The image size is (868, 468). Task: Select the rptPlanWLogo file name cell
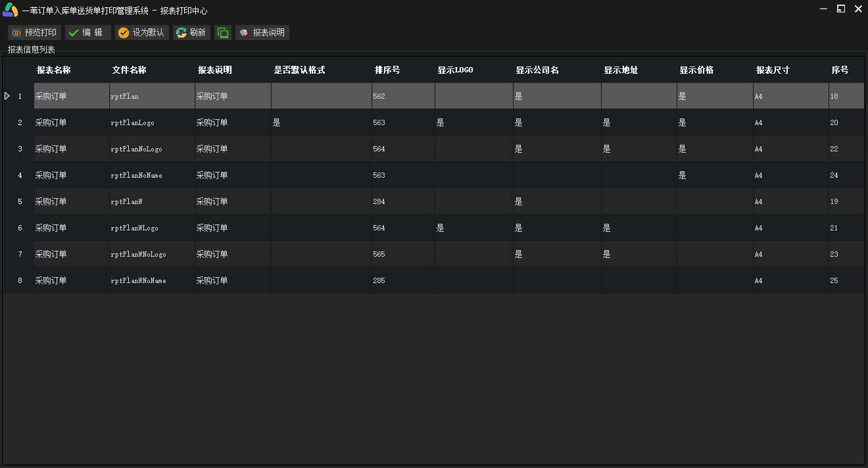[x=152, y=228]
